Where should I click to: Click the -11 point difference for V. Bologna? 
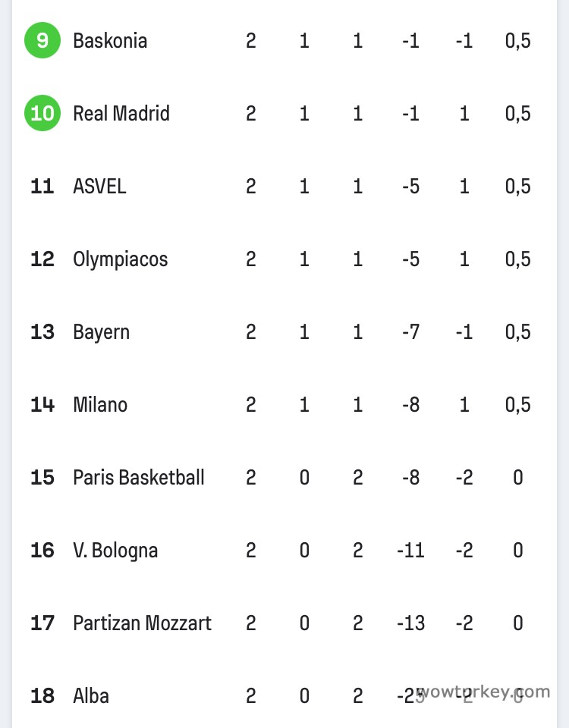pyautogui.click(x=410, y=550)
